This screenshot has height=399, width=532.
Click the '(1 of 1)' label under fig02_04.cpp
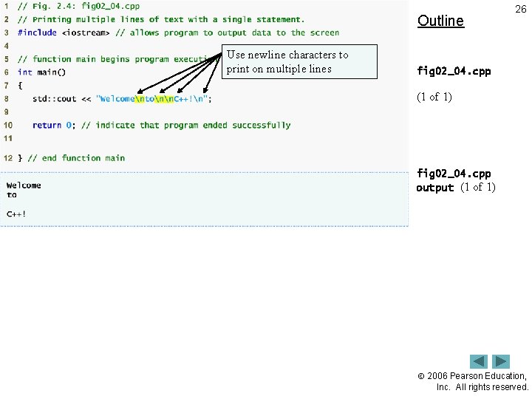pos(434,97)
